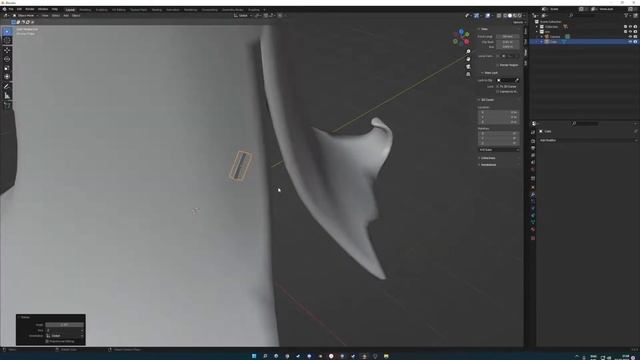The image size is (640, 360).
Task: Switch to the UV Editing workspace tab
Action: click(x=119, y=9)
